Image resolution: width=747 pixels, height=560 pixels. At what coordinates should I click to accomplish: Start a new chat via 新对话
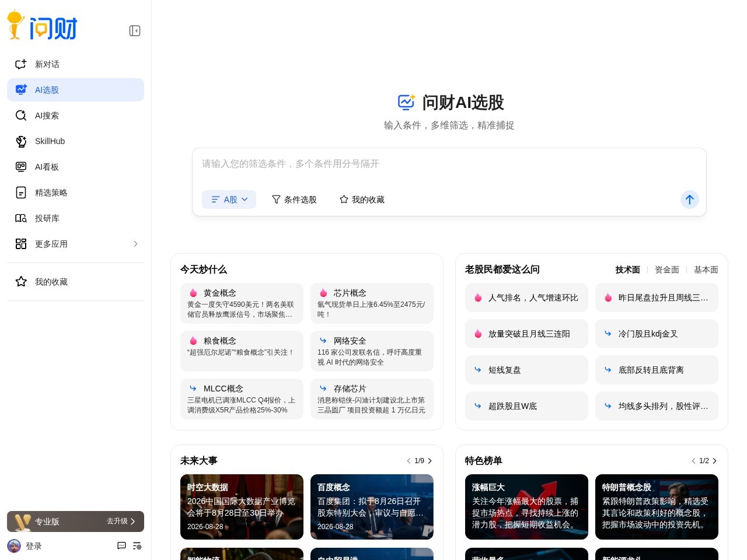coord(75,64)
